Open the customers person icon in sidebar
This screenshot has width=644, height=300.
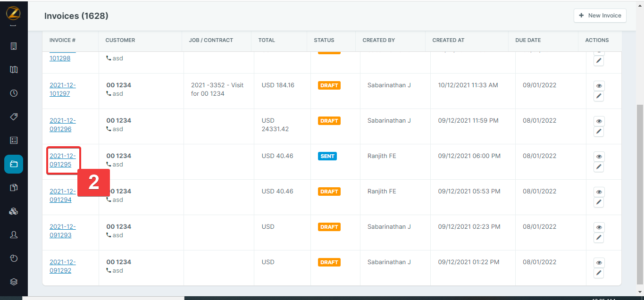pyautogui.click(x=13, y=234)
